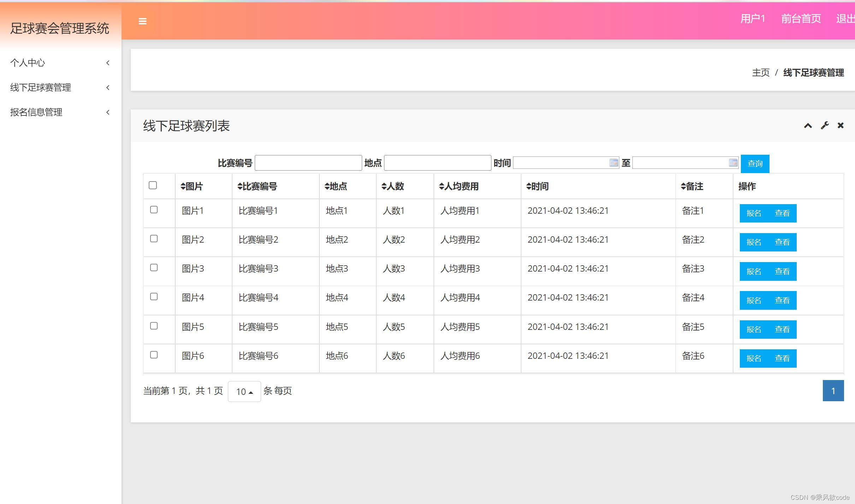Collapse the panel with the up chevron icon

(x=808, y=126)
